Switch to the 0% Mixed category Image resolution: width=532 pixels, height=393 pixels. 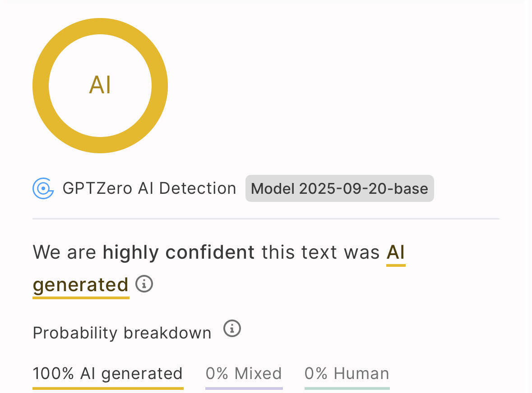[244, 373]
